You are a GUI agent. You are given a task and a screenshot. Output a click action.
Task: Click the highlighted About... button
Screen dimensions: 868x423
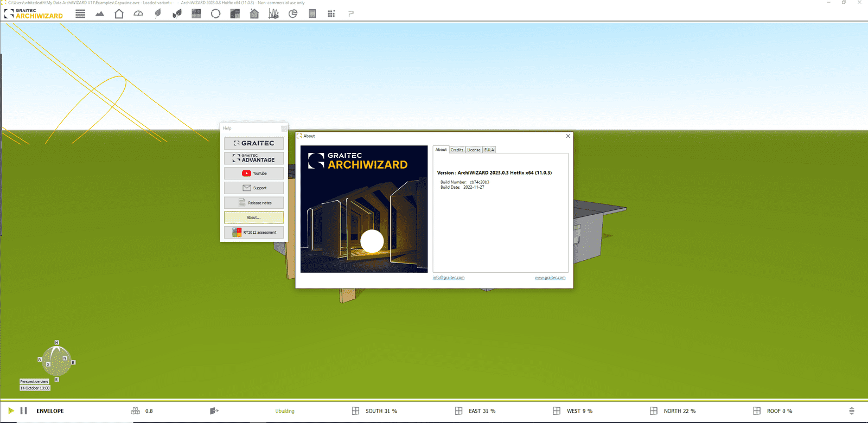[x=254, y=217]
